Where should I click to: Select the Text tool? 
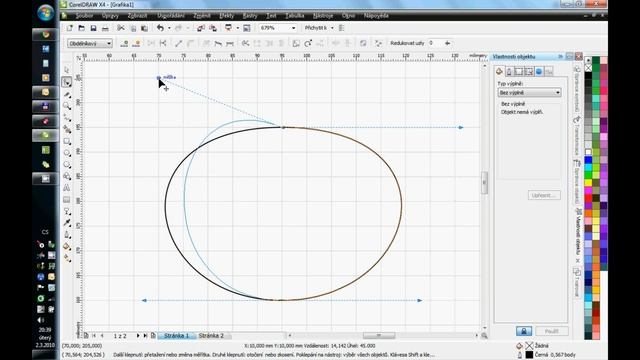click(x=67, y=188)
